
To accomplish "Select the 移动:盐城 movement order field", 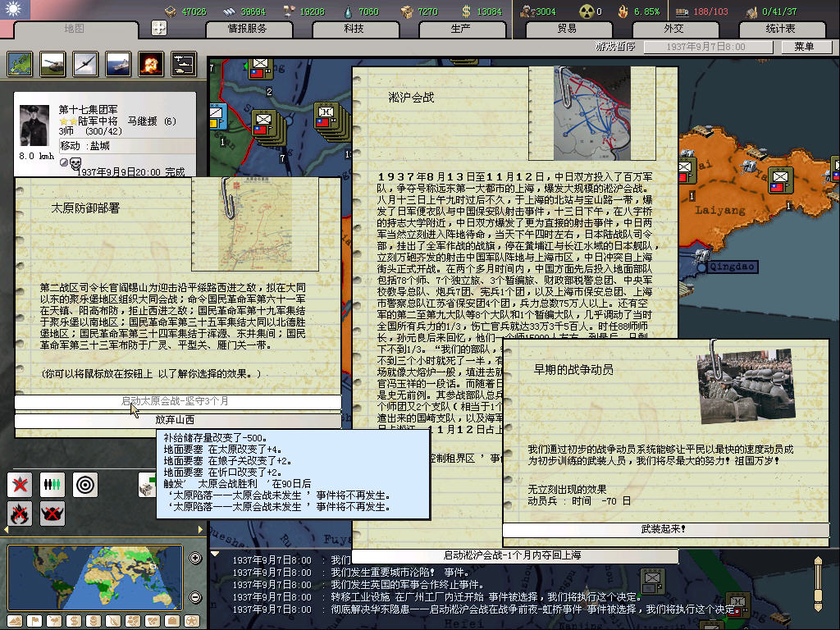I will click(127, 146).
